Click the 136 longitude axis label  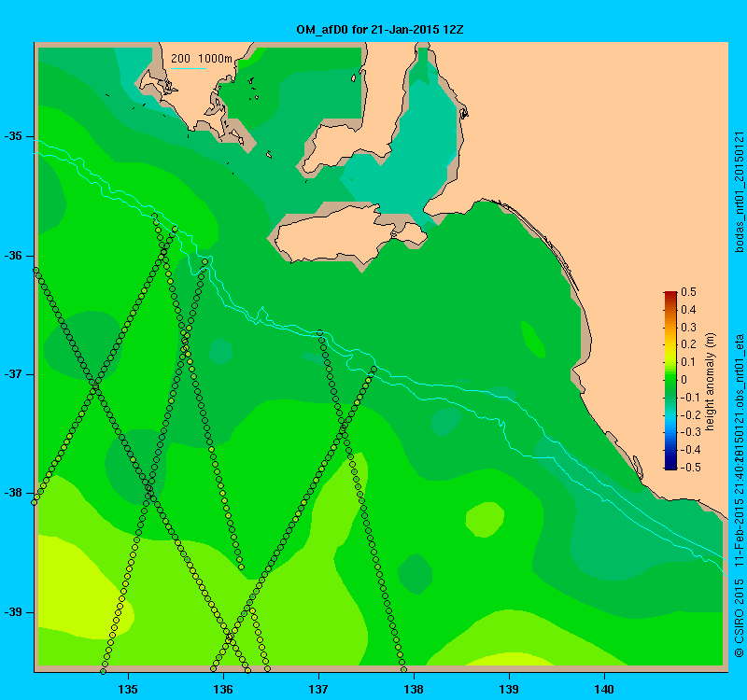point(223,689)
